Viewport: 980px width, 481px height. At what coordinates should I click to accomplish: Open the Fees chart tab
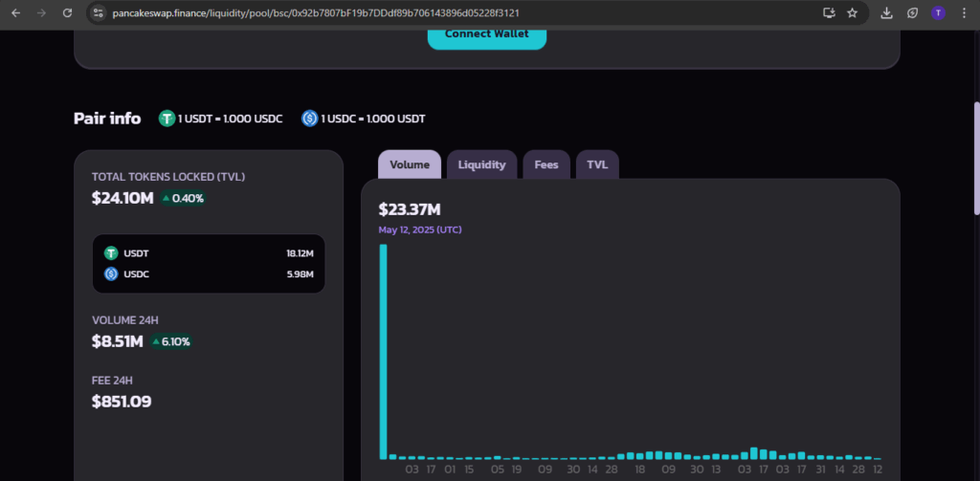click(x=546, y=164)
